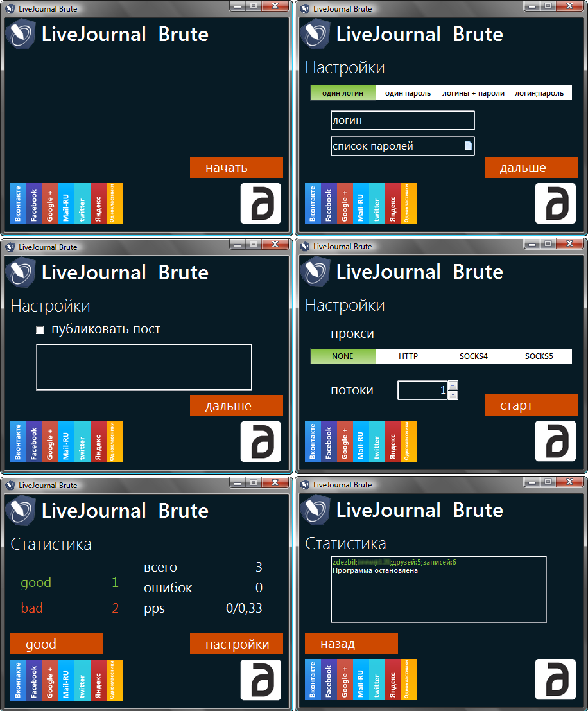Click the ошибок label

(x=168, y=588)
